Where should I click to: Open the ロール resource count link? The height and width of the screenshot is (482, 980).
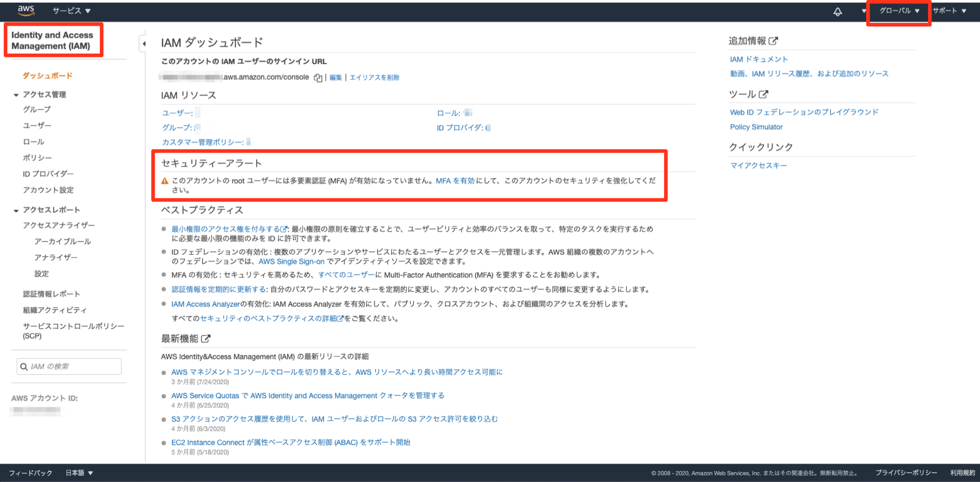(x=449, y=113)
